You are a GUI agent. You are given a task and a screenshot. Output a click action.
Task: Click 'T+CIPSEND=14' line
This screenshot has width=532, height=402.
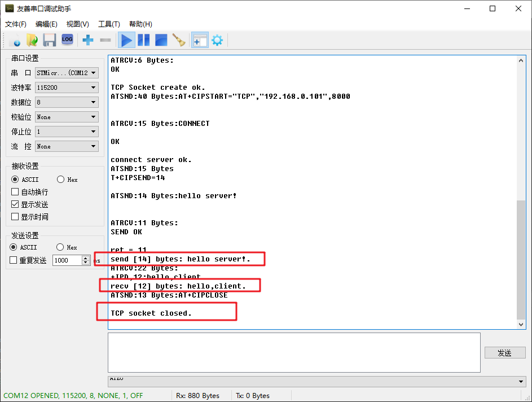[x=138, y=178]
